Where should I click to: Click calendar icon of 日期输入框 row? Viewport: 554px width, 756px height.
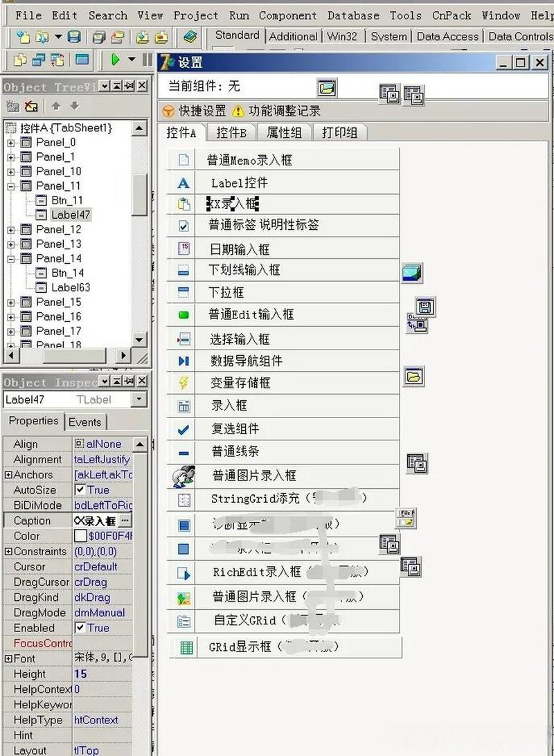point(184,249)
